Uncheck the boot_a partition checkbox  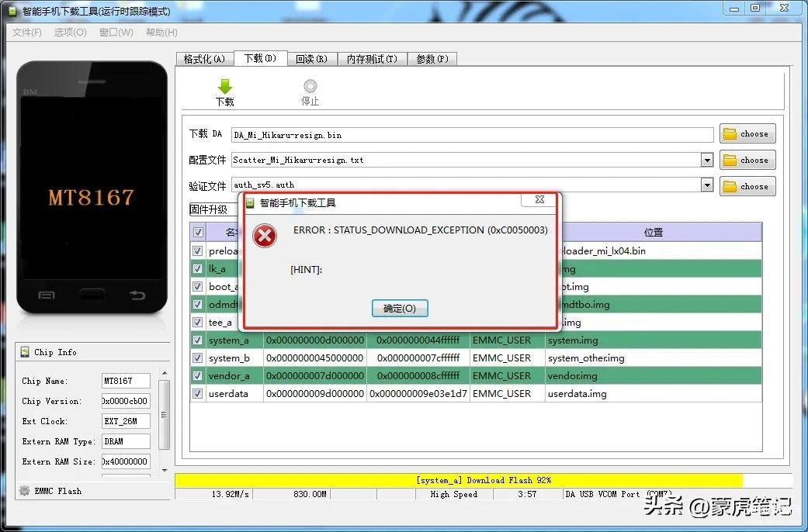197,286
